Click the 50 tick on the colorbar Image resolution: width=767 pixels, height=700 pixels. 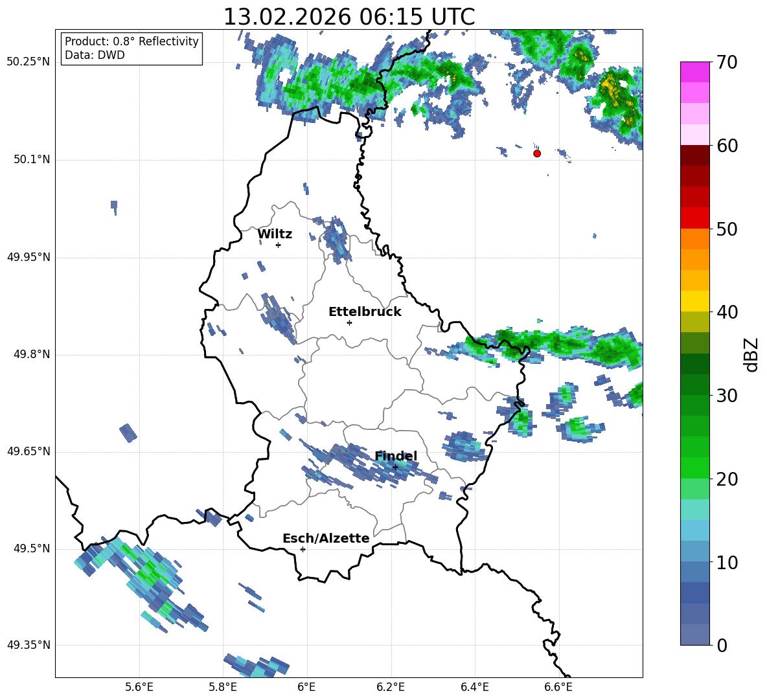point(727,229)
